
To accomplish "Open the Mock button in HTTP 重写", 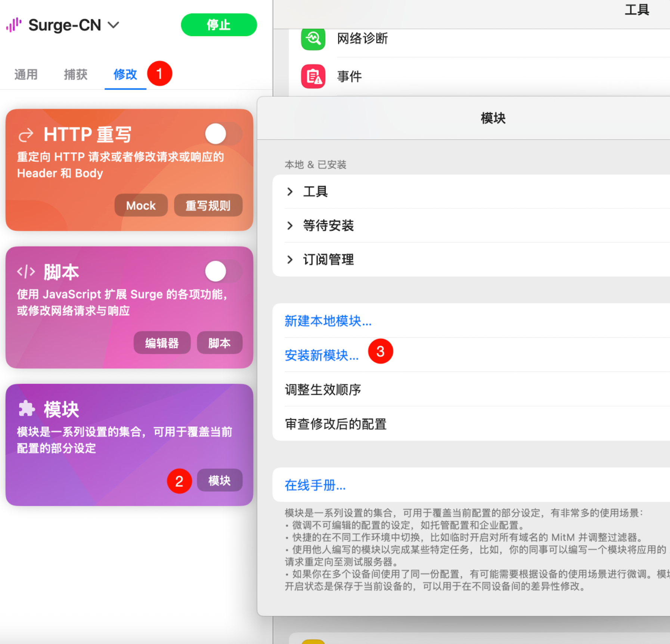I will (141, 205).
